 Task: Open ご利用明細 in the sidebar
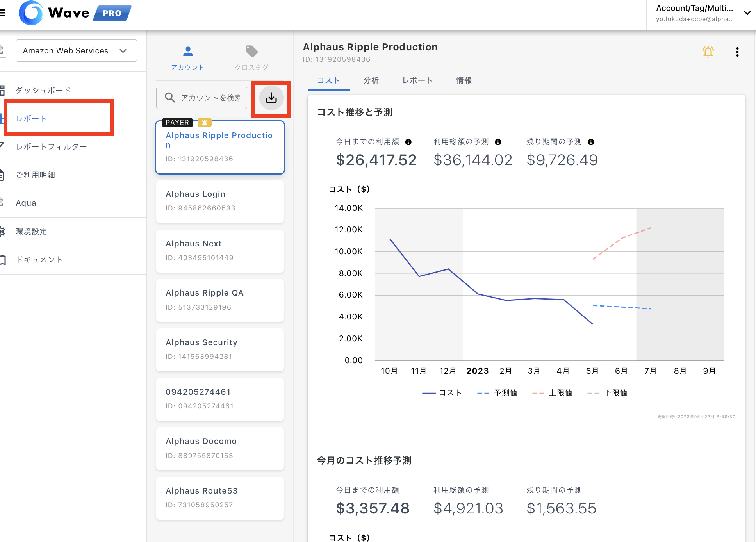click(35, 175)
